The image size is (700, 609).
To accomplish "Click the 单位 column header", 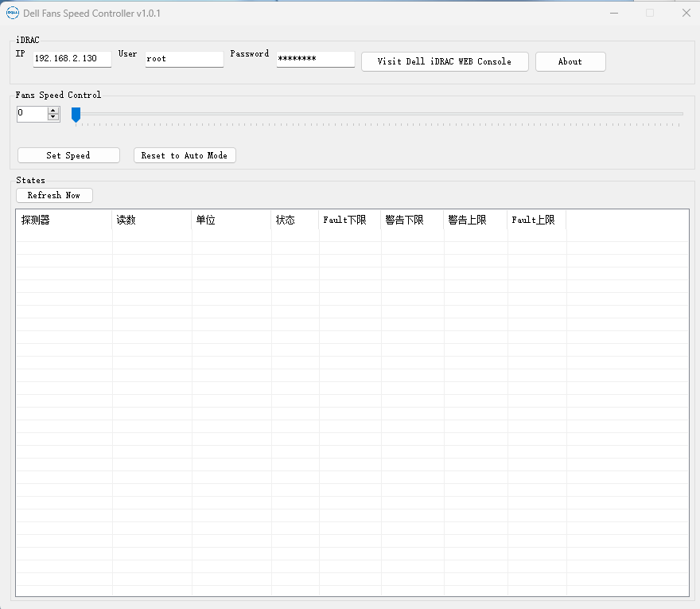I will 231,220.
